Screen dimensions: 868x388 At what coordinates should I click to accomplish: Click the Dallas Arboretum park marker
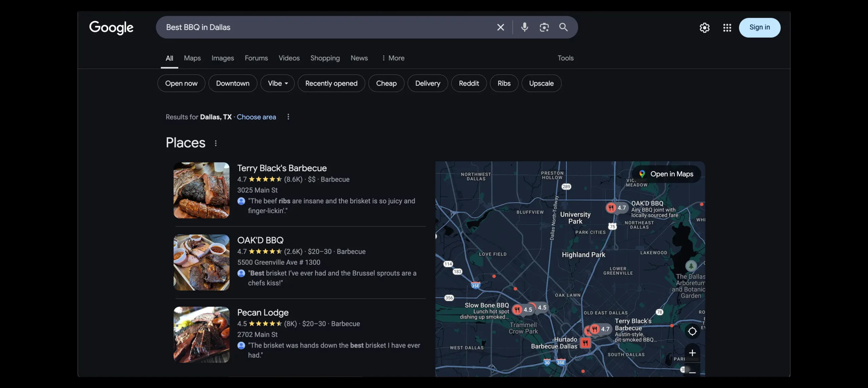[691, 266]
